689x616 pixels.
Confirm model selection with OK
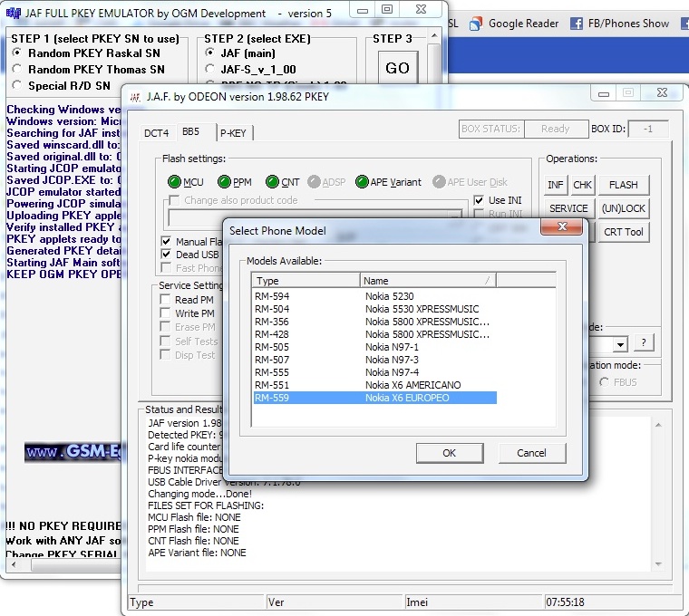450,453
